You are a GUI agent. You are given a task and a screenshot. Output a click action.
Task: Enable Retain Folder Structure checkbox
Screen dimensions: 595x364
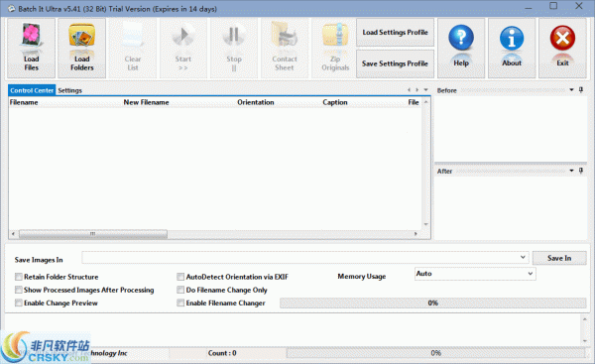pos(18,277)
